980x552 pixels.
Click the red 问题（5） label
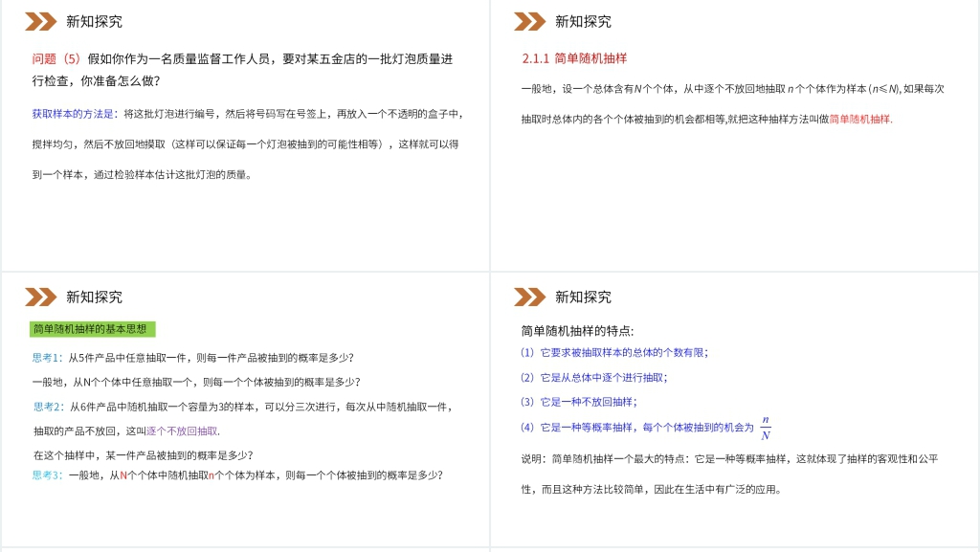tap(56, 59)
